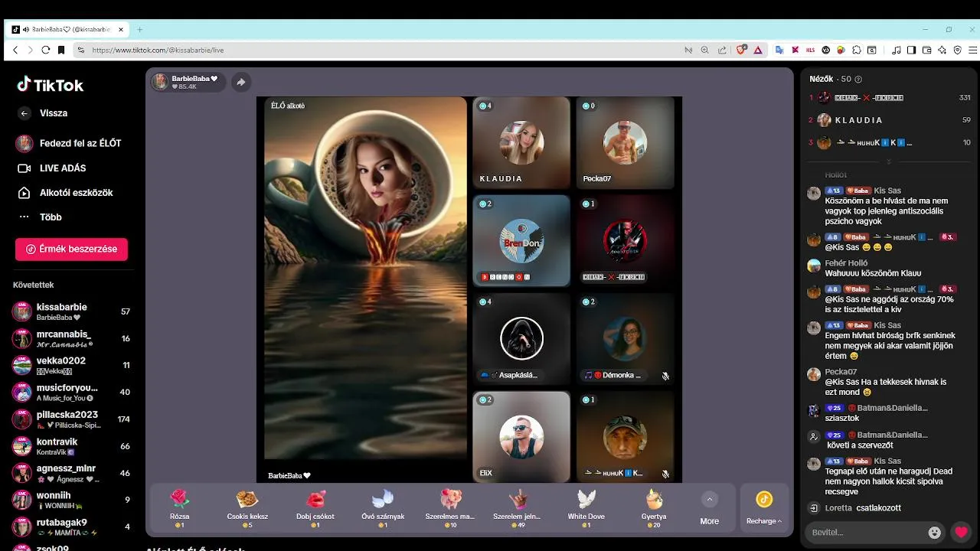980x551 pixels.
Task: Open browser zoom control
Action: (705, 50)
